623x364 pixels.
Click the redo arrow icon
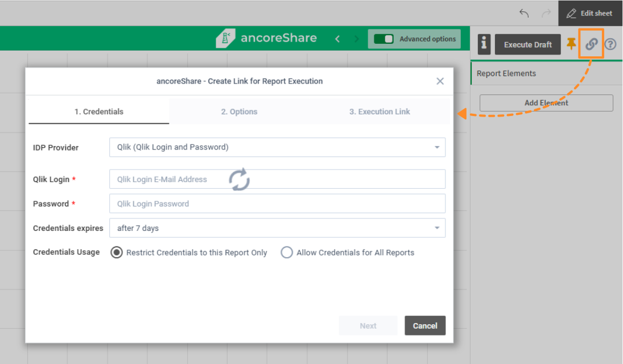(546, 14)
